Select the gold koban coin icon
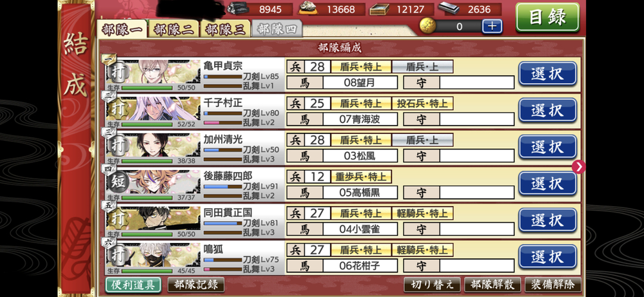This screenshot has width=644, height=297. (x=427, y=26)
